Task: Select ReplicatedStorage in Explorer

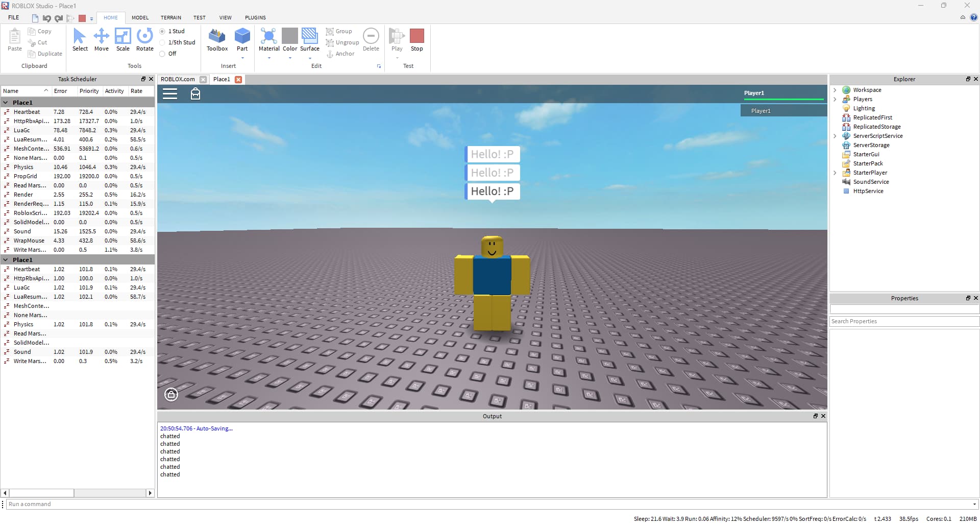Action: point(876,127)
